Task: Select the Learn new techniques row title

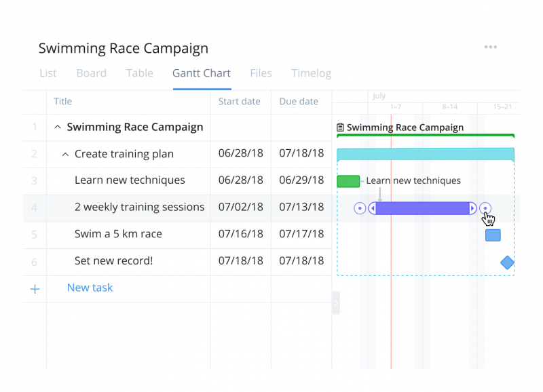Action: point(130,180)
